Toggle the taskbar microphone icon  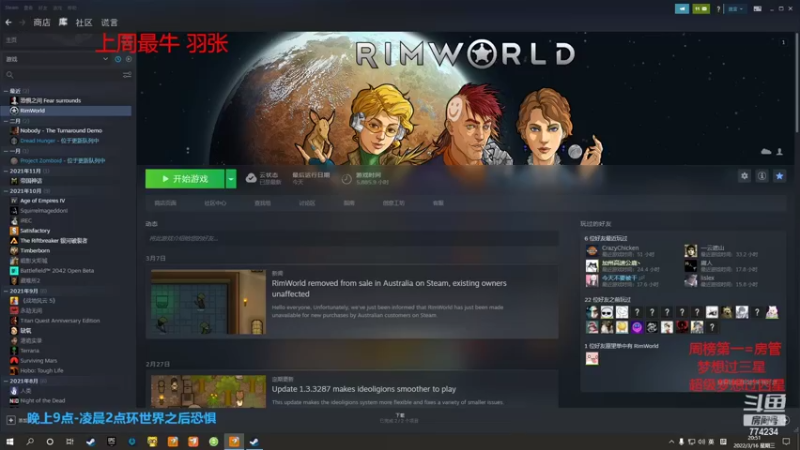(x=681, y=442)
